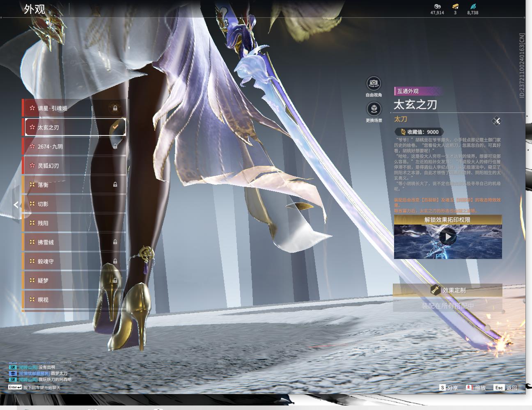This screenshot has height=410, width=532.
Task: Click the katana weapon type icon beside 太刀
Action: 497,121
